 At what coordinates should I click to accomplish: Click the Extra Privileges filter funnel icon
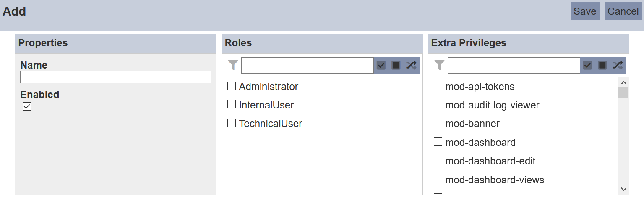pyautogui.click(x=439, y=65)
